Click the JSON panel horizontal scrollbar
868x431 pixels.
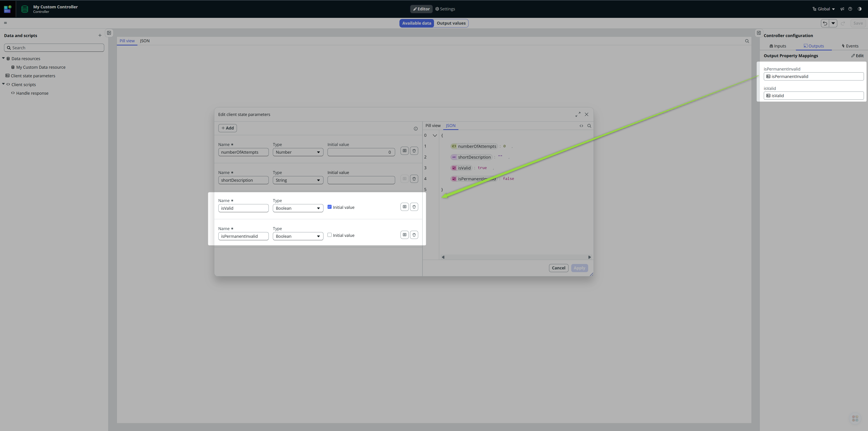pos(516,257)
